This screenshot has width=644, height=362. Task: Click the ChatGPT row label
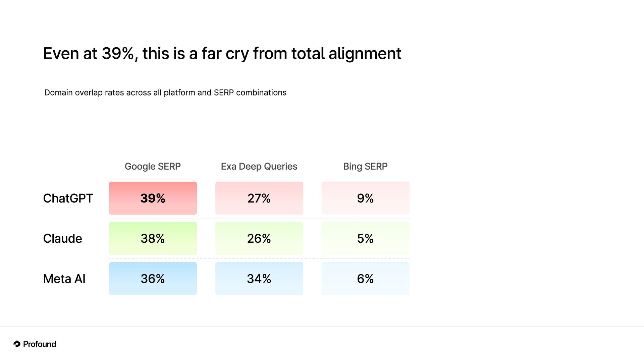(68, 198)
